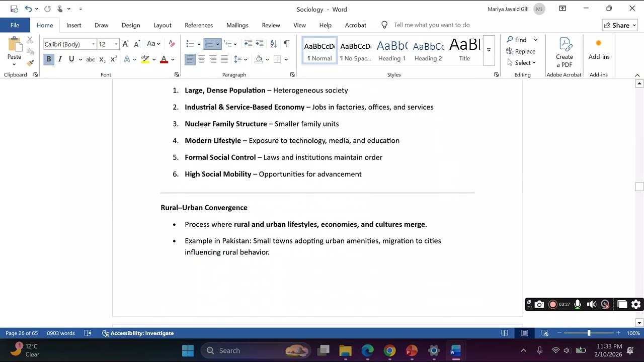Apply subscript formatting
The height and width of the screenshot is (362, 644).
tap(102, 59)
